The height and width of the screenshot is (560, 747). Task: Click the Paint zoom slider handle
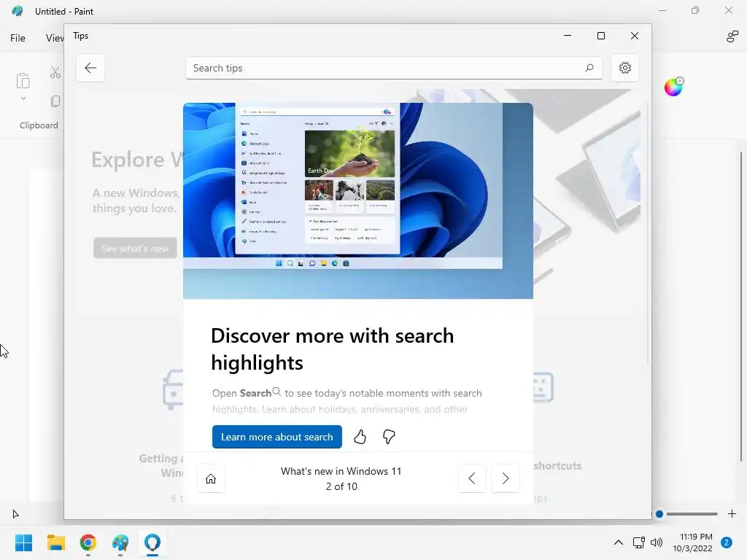pyautogui.click(x=659, y=514)
